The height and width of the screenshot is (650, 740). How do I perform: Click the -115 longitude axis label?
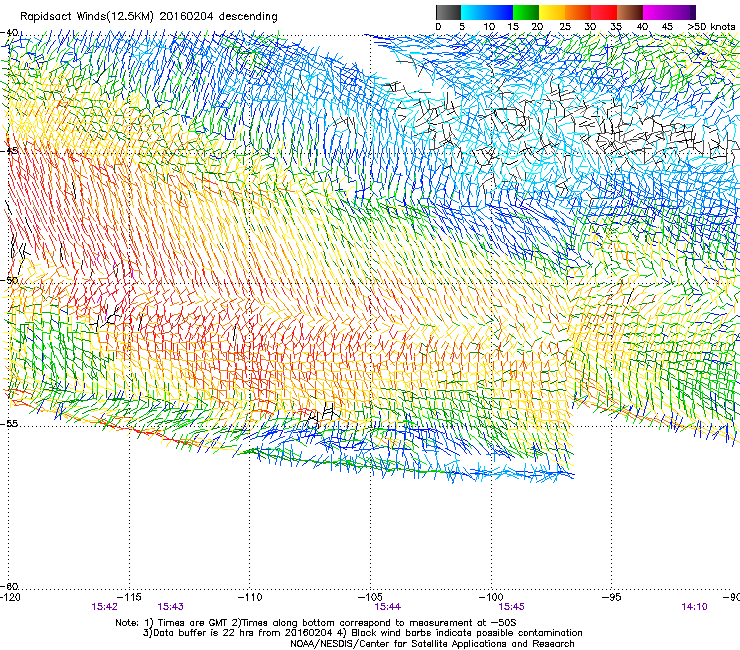click(x=129, y=597)
